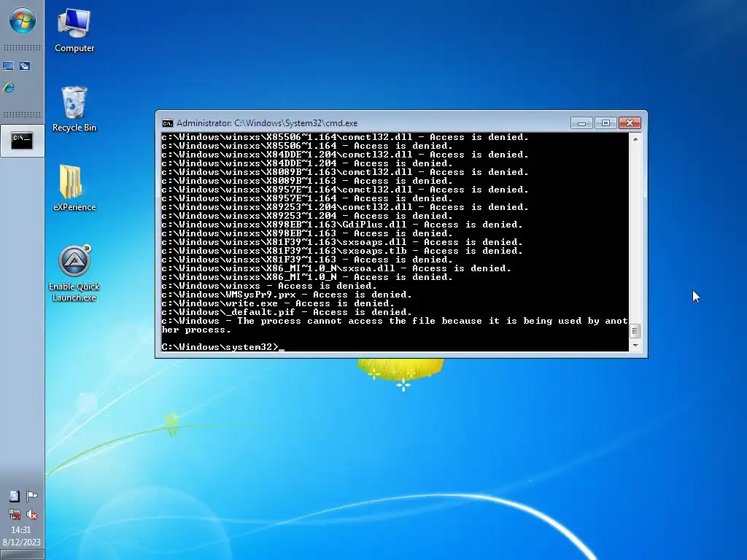
Task: Open the Windows Start orb
Action: (22, 21)
